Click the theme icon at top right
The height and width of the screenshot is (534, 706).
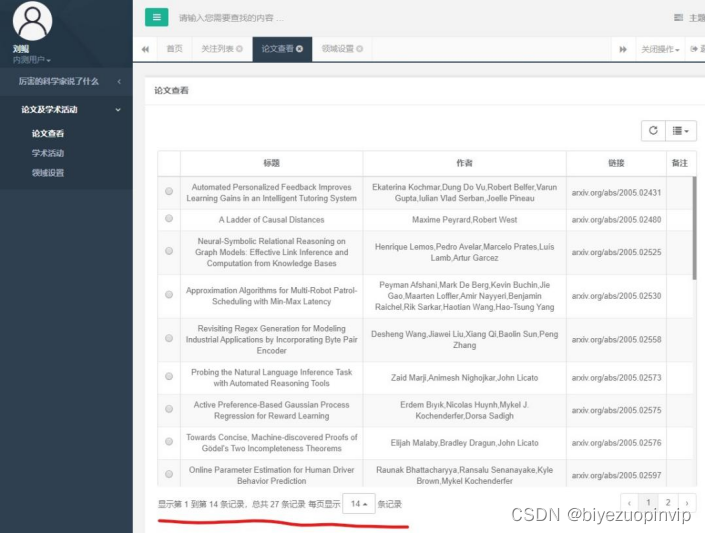click(x=678, y=18)
